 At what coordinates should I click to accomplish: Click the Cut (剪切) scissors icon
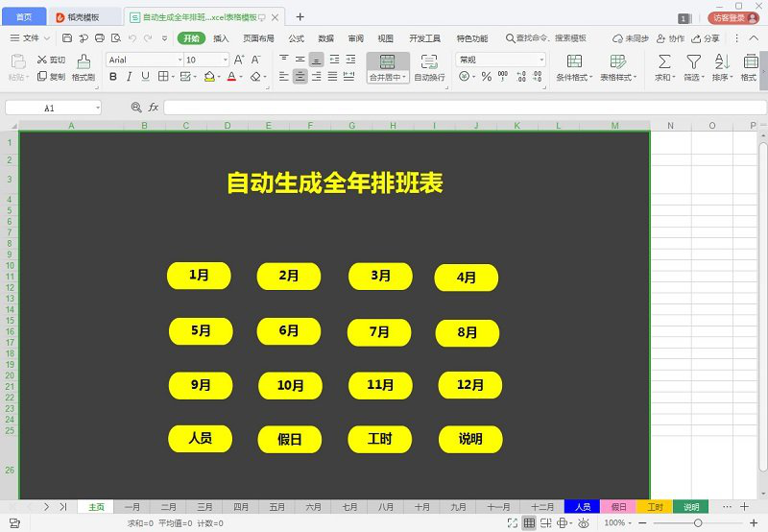click(42, 60)
